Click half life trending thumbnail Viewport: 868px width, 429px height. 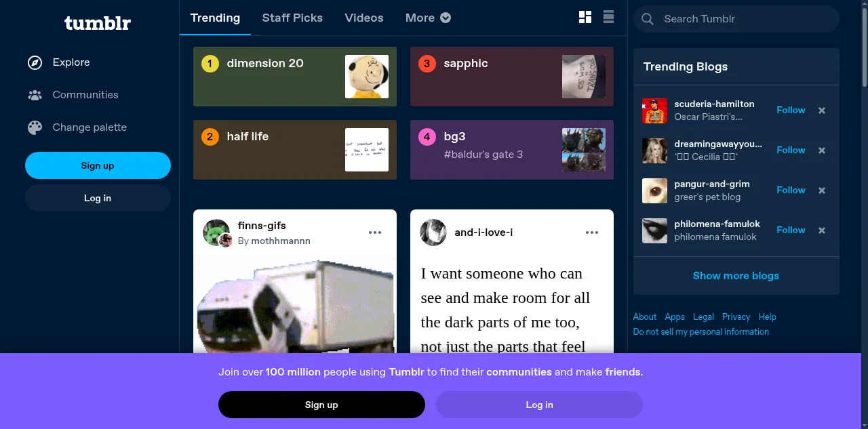pos(367,150)
